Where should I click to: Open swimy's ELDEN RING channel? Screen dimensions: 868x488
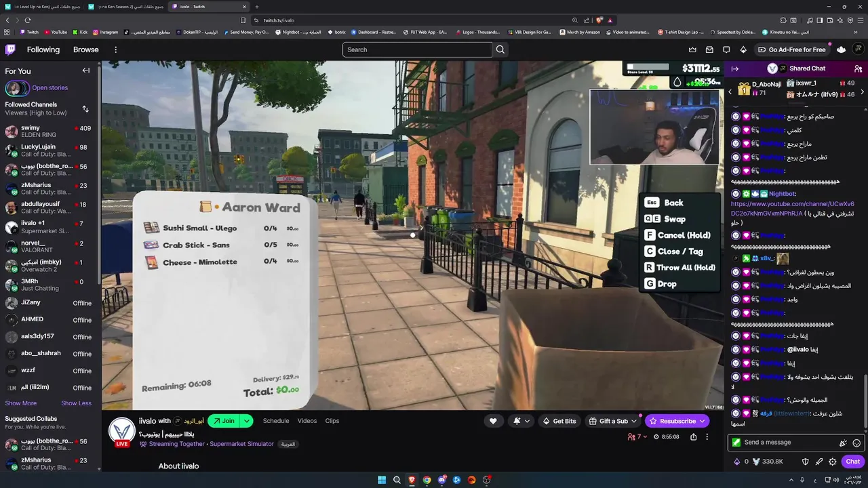pyautogui.click(x=49, y=131)
